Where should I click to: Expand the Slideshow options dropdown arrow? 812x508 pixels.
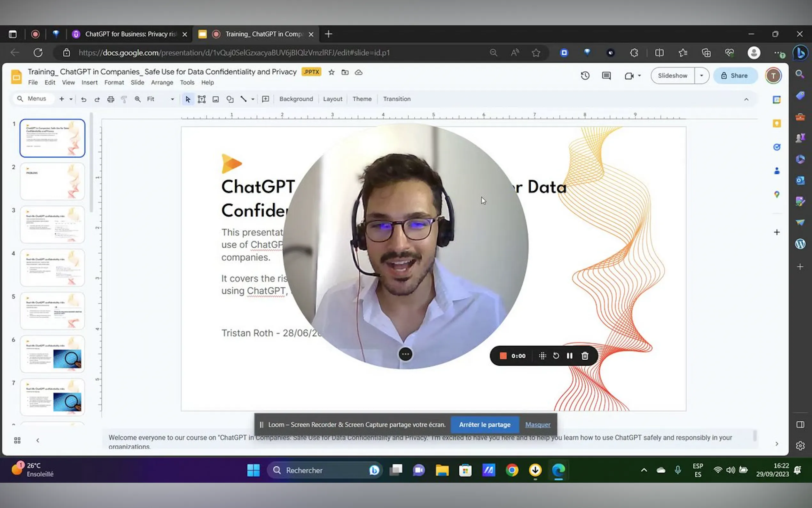(702, 75)
